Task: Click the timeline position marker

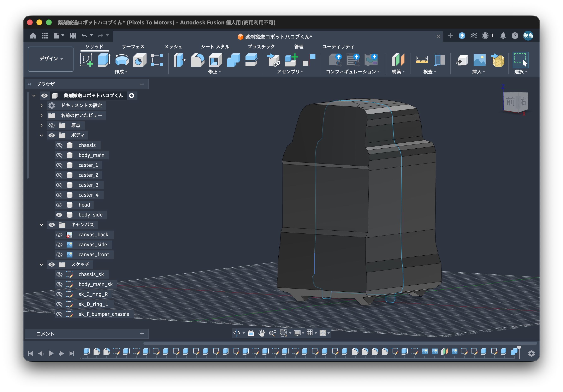Action: [519, 352]
